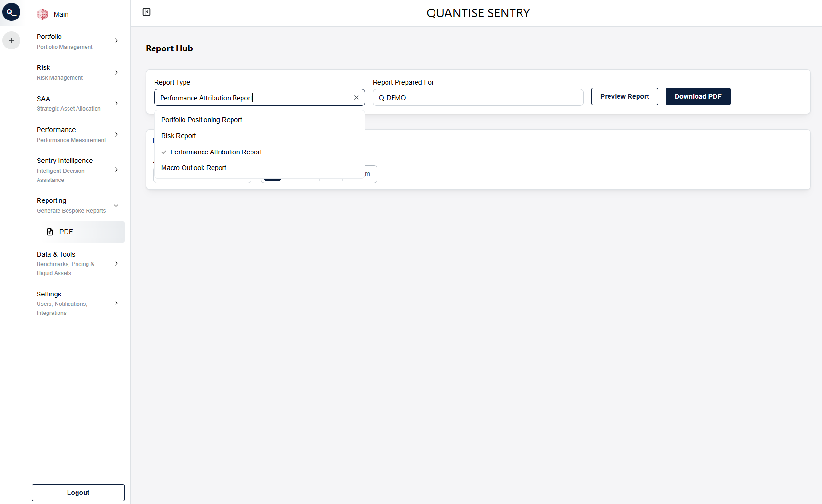
Task: Collapse the Reporting section chevron
Action: click(x=116, y=206)
